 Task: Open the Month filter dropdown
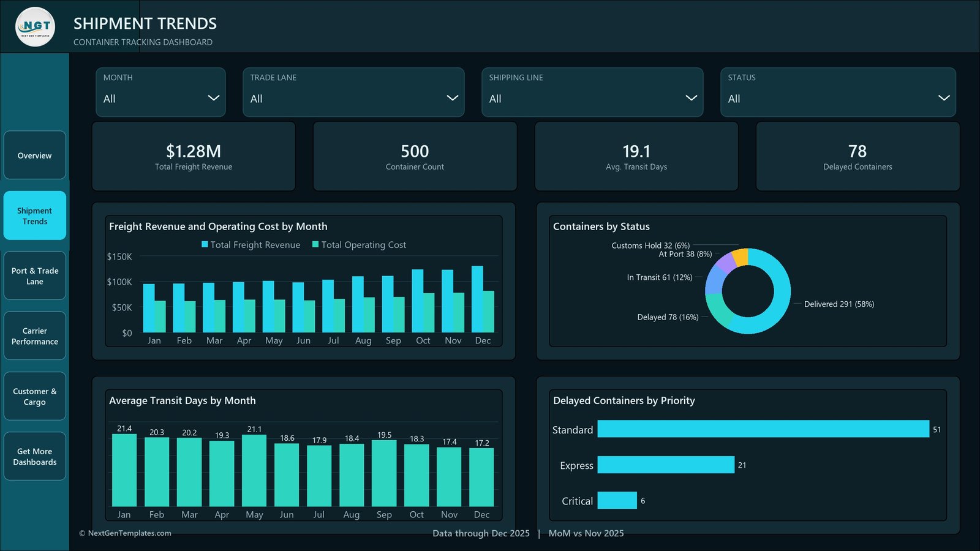coord(160,92)
